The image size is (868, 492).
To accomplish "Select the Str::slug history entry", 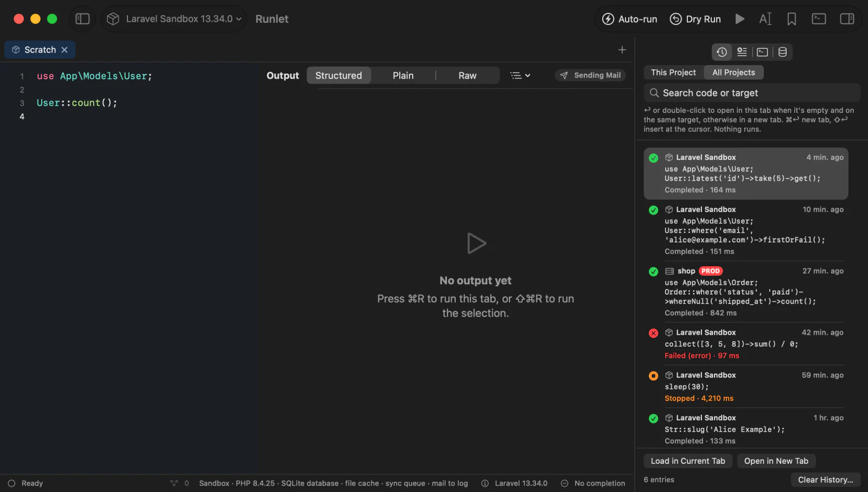I will tap(746, 429).
